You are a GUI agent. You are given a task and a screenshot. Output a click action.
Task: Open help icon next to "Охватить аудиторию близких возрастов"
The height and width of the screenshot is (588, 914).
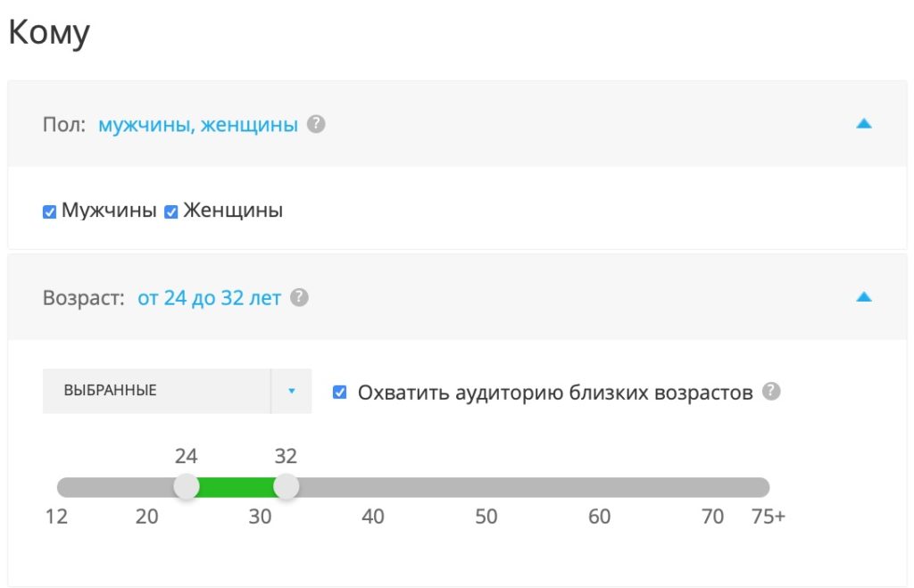tap(771, 389)
